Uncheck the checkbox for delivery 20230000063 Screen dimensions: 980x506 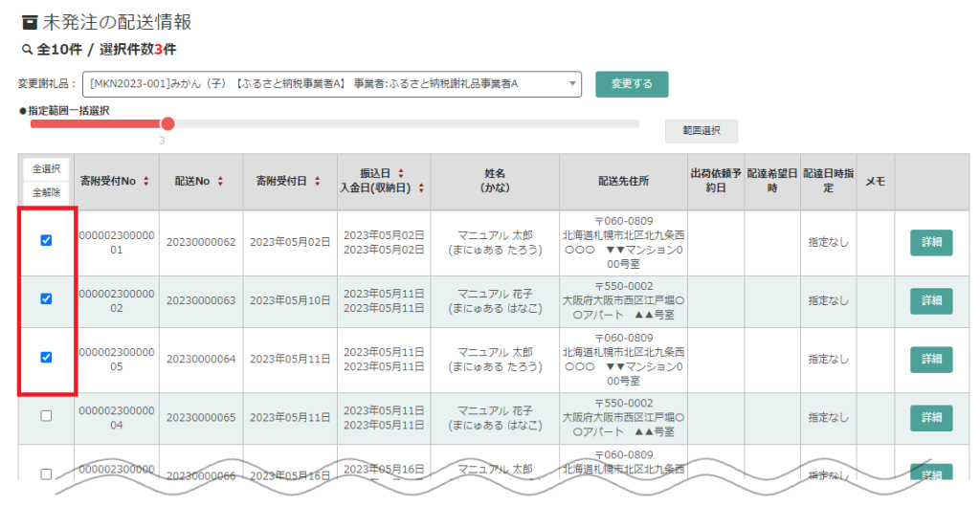[46, 299]
